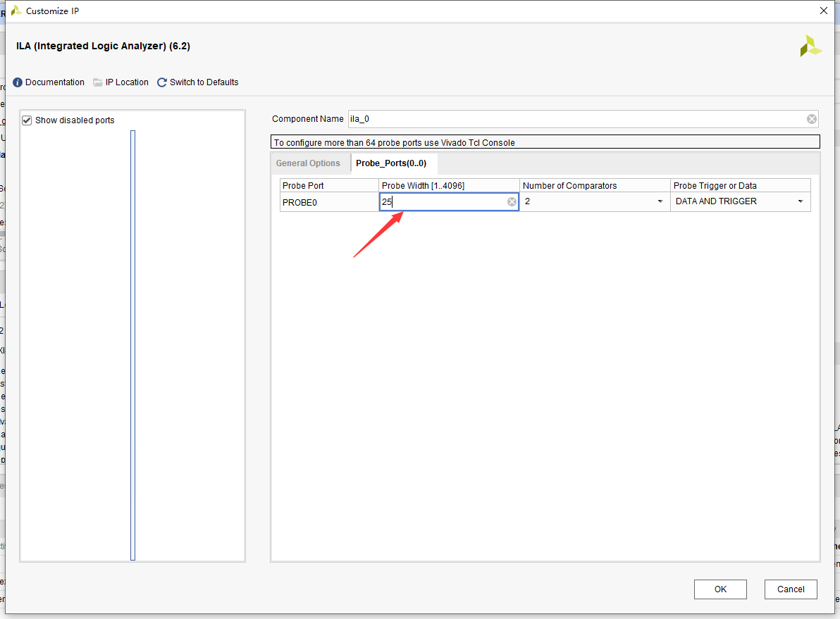
Task: Clear the Component Name field
Action: tap(812, 119)
